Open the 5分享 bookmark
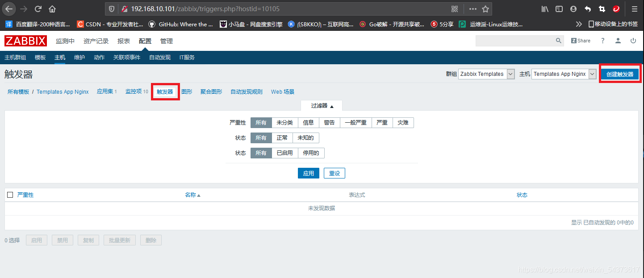This screenshot has width=644, height=278. (x=442, y=24)
